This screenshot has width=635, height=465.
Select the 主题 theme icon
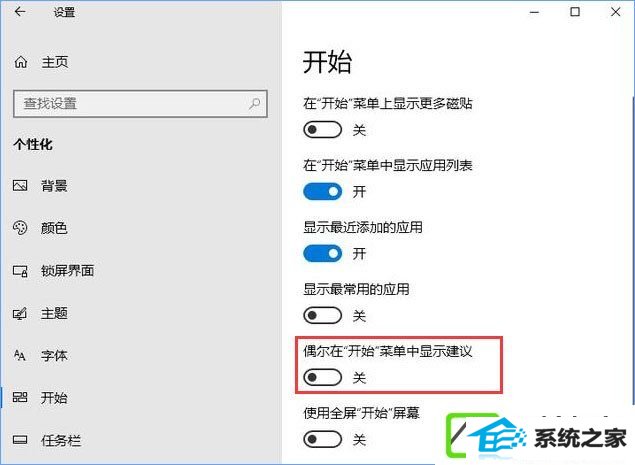tap(20, 313)
